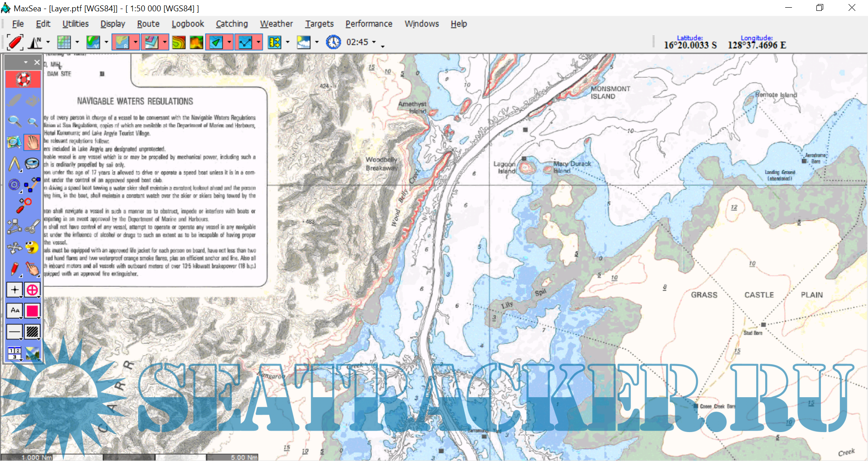Select the scissors cut tool
This screenshot has height=461, width=868.
pos(32,226)
